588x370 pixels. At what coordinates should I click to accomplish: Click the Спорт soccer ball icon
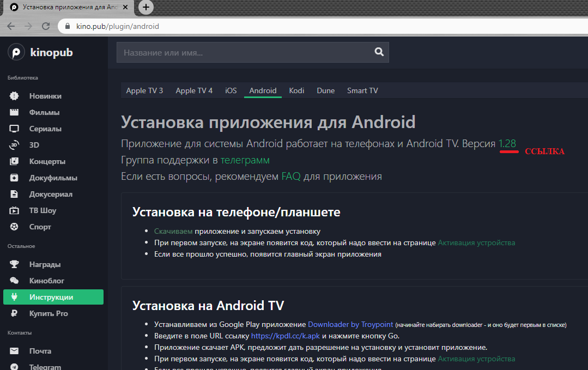14,227
